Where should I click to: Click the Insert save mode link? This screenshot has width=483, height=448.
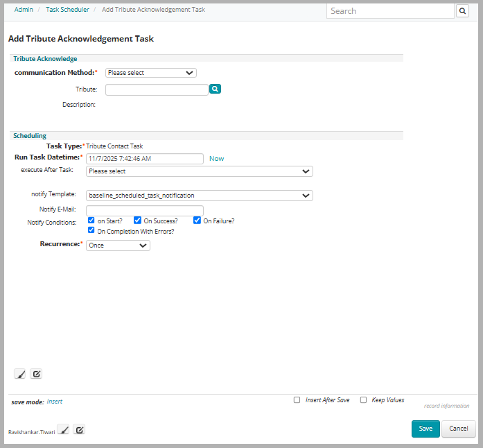coord(55,402)
